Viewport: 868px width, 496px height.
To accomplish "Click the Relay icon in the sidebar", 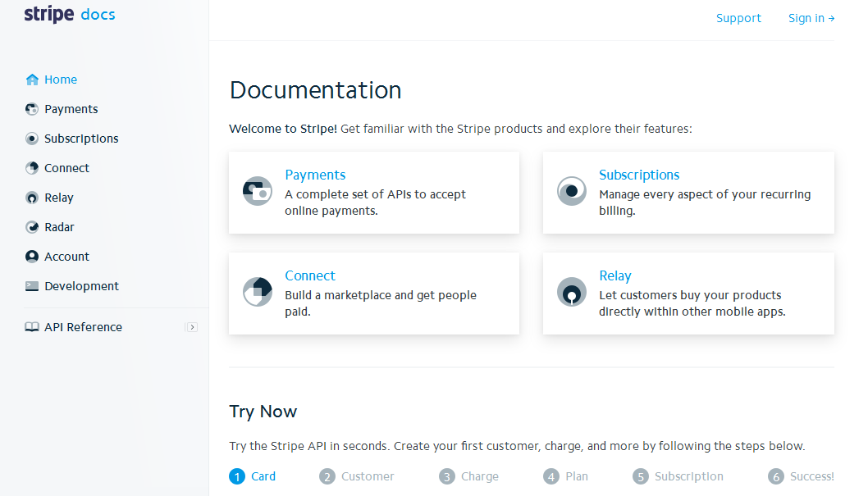I will pos(32,198).
